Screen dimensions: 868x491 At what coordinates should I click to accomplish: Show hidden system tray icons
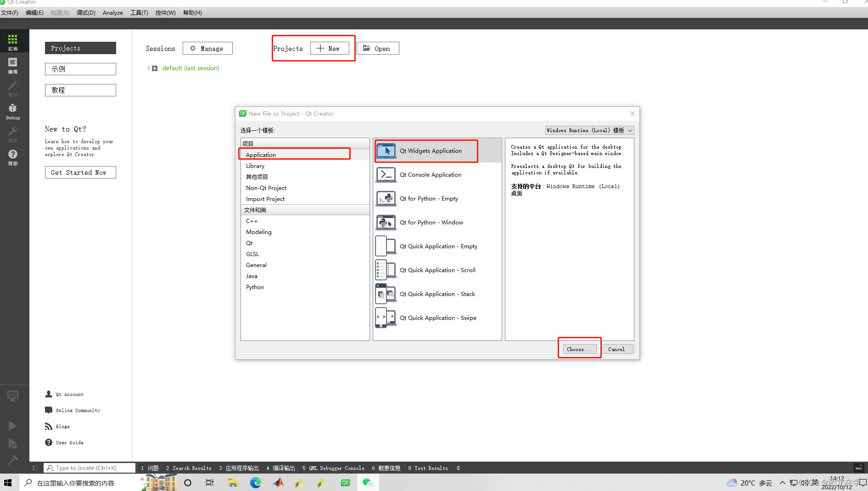click(x=782, y=483)
